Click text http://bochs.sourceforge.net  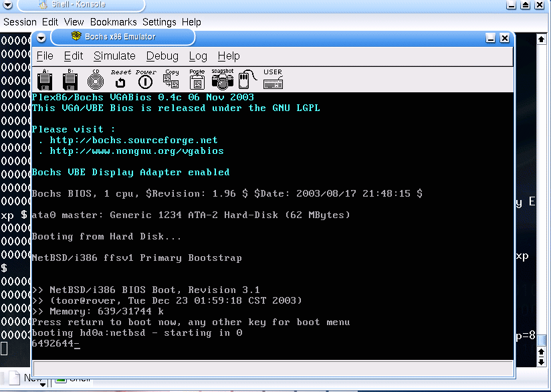coord(134,140)
